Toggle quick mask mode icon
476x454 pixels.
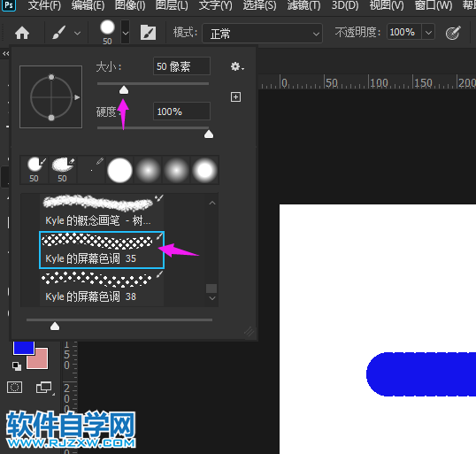click(14, 388)
